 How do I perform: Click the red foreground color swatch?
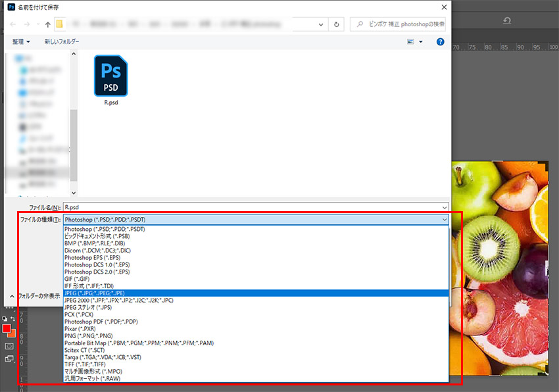tap(7, 328)
